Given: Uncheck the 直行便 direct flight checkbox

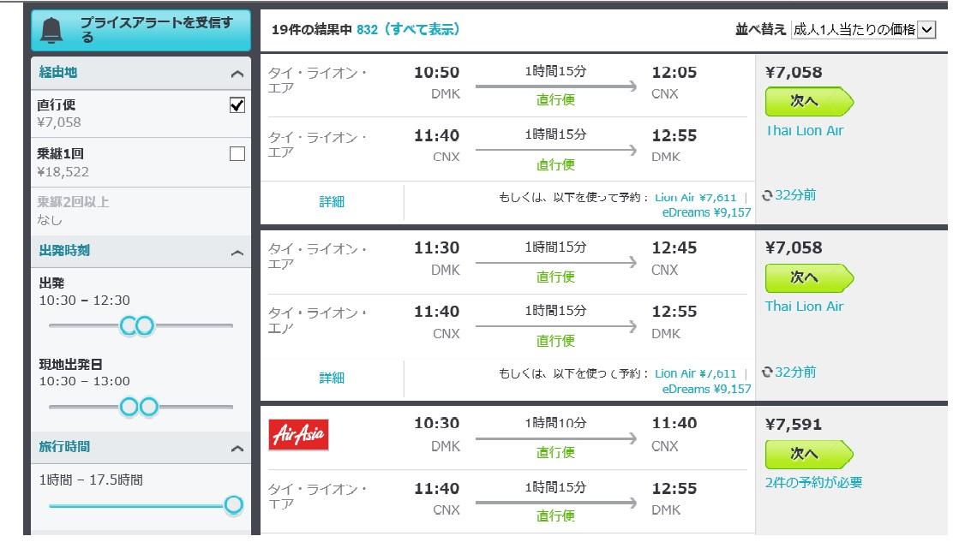Looking at the screenshot, I should [x=237, y=105].
